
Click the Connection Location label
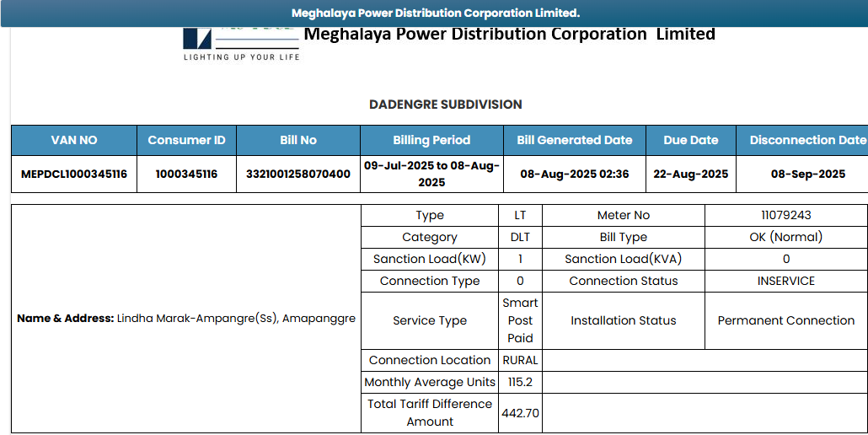[430, 360]
